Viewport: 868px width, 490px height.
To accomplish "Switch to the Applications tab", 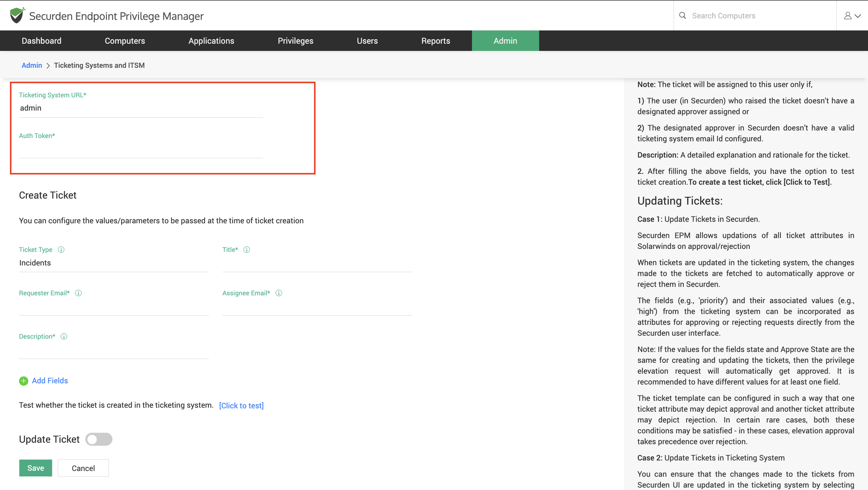I will 211,41.
